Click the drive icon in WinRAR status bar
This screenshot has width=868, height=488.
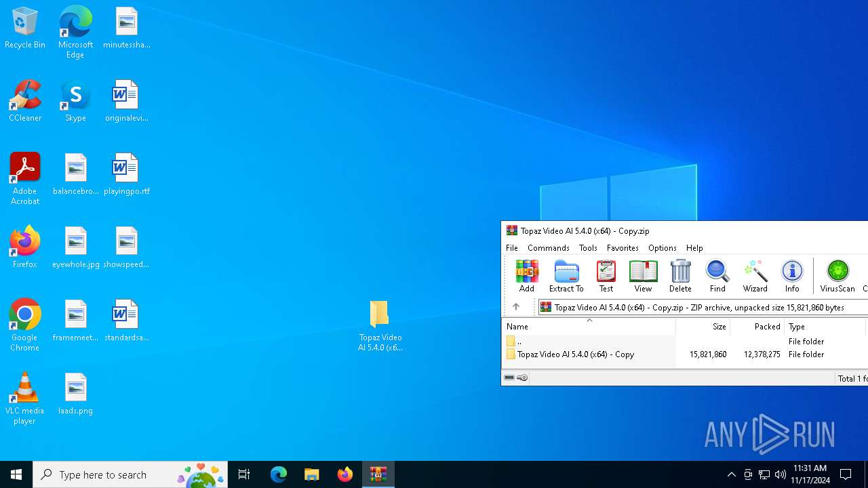509,378
